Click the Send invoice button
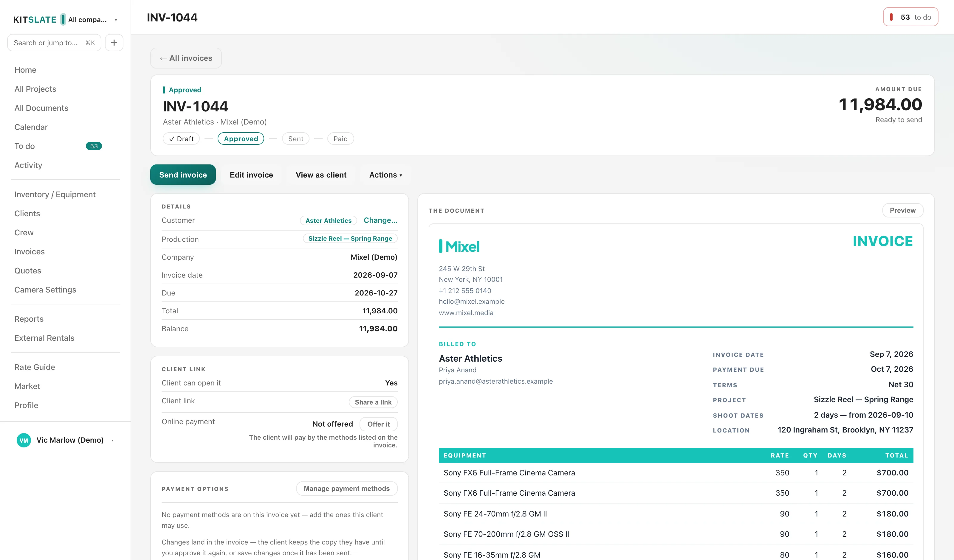Image resolution: width=954 pixels, height=560 pixels. tap(183, 175)
